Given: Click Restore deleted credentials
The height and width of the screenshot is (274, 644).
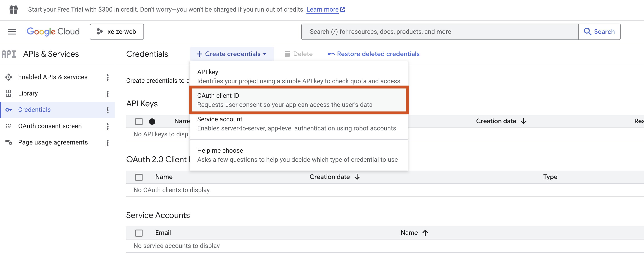Looking at the screenshot, I should [x=373, y=54].
